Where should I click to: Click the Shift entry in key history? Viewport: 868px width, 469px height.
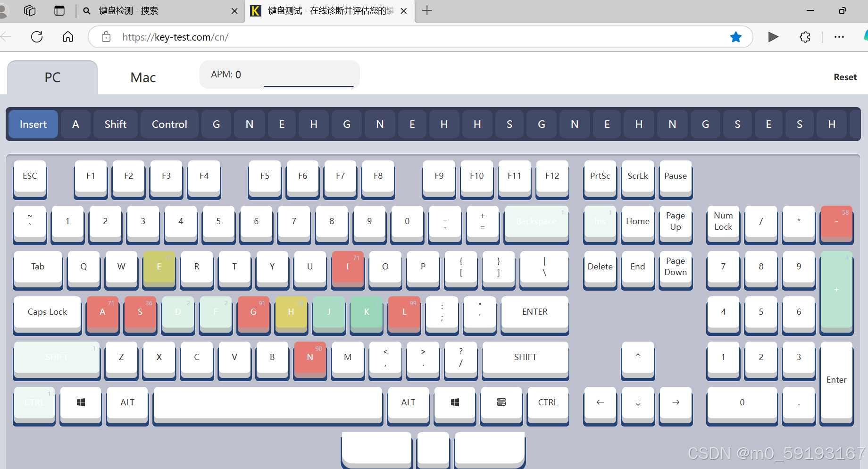116,124
